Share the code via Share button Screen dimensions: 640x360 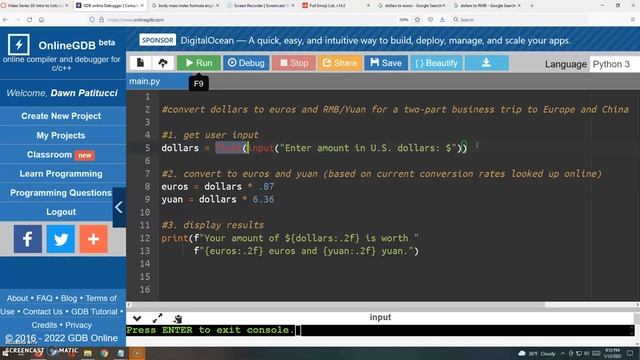tap(340, 63)
